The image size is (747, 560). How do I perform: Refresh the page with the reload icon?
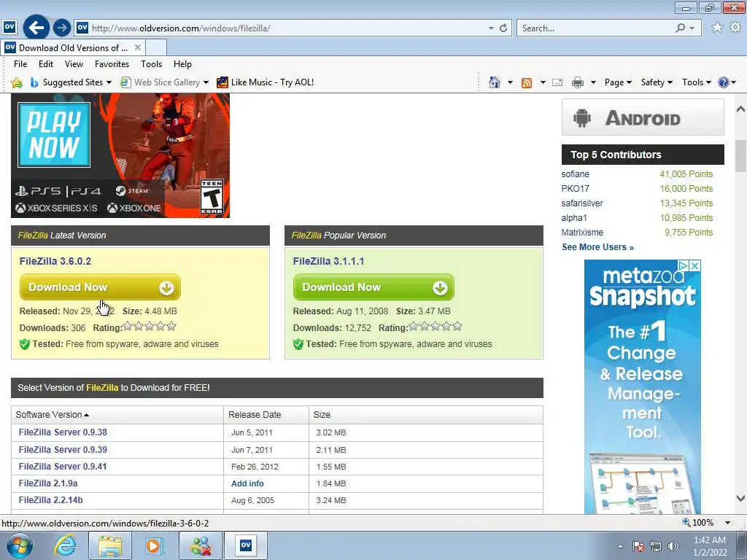click(503, 28)
